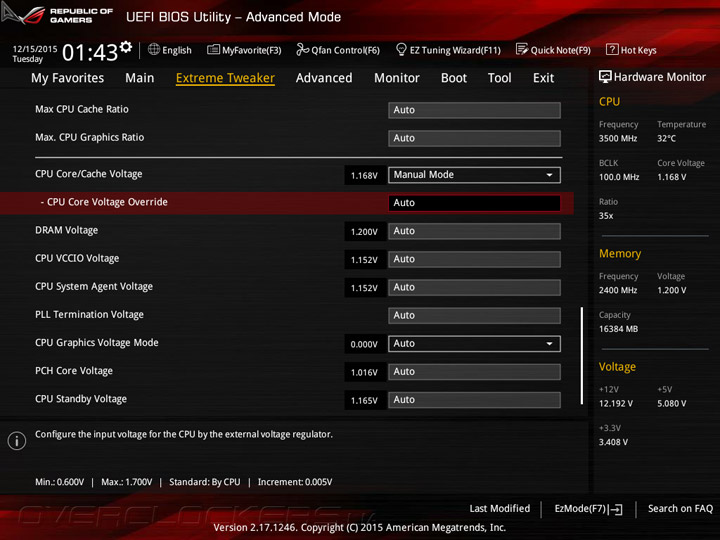This screenshot has width=720, height=540.
Task: Click the globe language icon
Action: [x=154, y=49]
